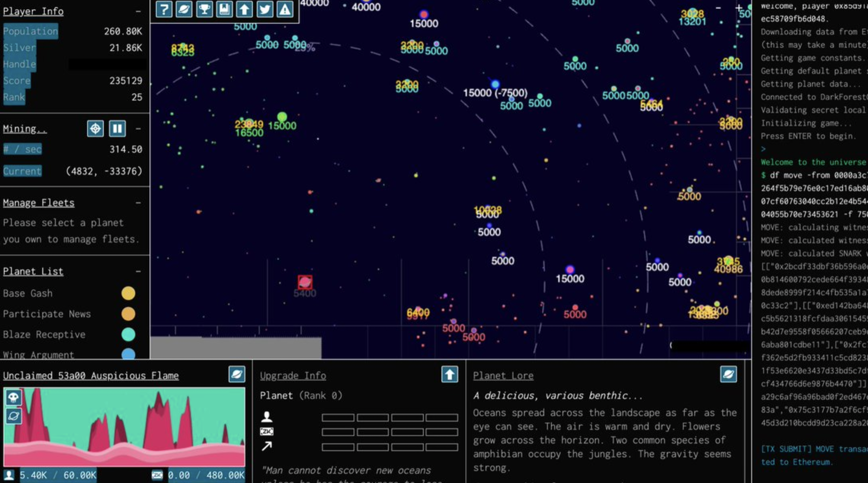868x483 pixels.
Task: Click skull icon on planet landscape
Action: point(14,397)
